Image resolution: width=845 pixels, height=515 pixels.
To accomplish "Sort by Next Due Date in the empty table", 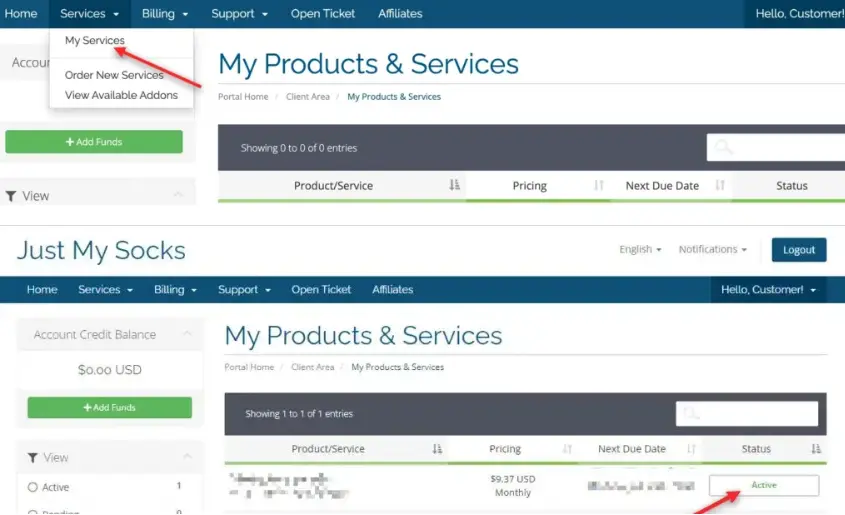I will (719, 185).
